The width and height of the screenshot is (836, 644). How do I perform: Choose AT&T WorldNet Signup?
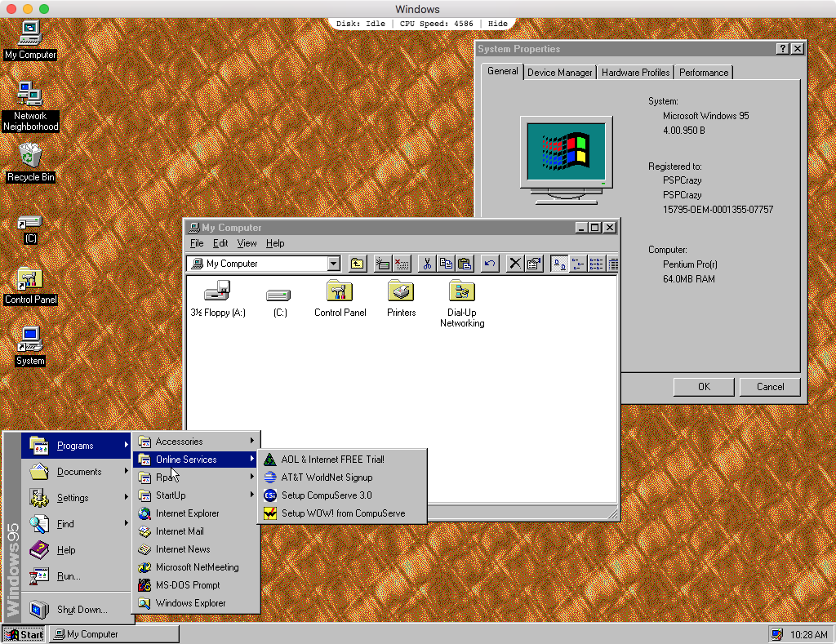pos(342,477)
